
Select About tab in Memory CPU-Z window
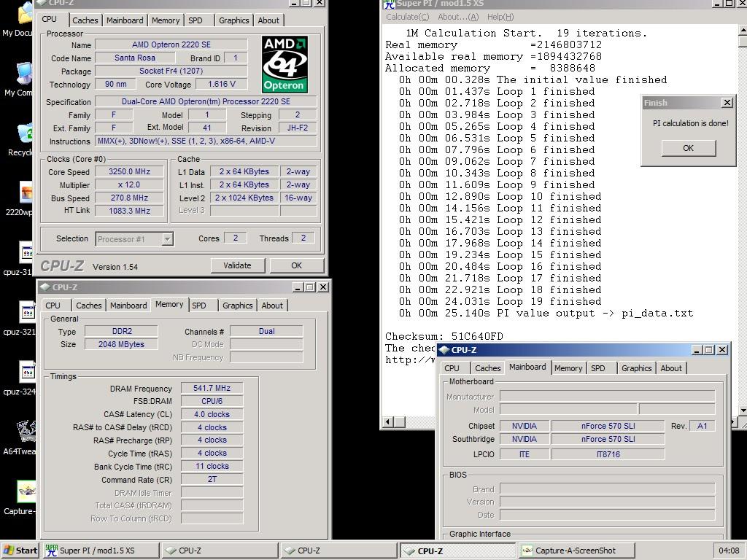click(272, 306)
